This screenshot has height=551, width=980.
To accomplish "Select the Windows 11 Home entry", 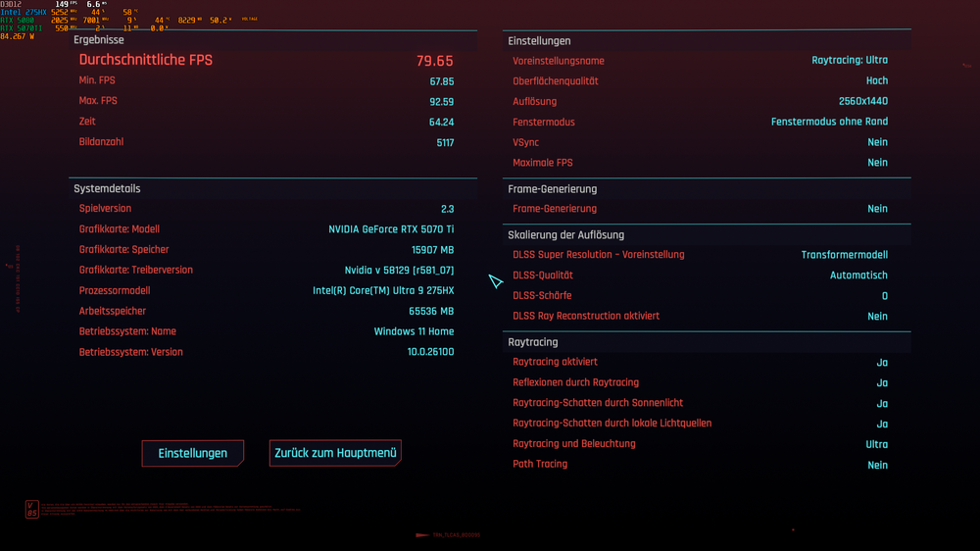I will click(414, 331).
